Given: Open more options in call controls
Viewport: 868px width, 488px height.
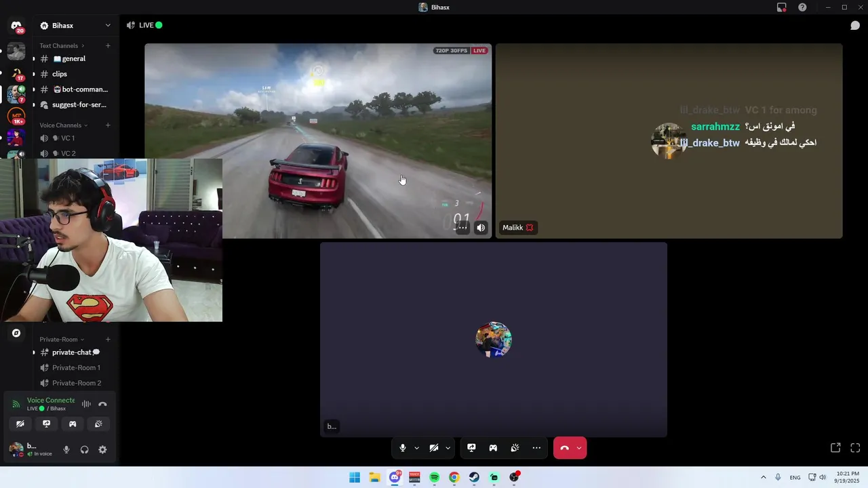Looking at the screenshot, I should pos(536,448).
